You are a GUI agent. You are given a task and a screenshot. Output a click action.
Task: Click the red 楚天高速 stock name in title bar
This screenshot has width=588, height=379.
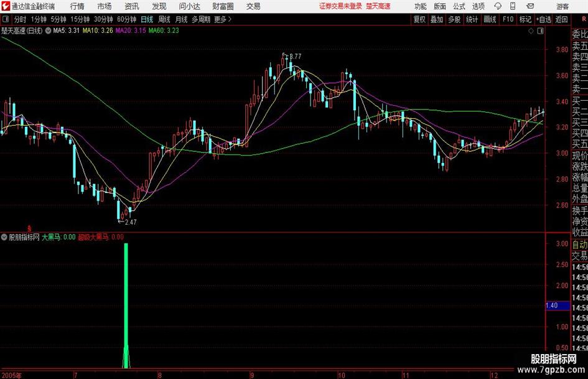[378, 6]
